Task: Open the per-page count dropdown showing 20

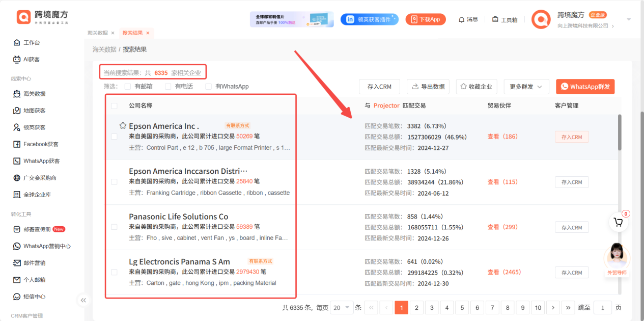Action: click(342, 308)
